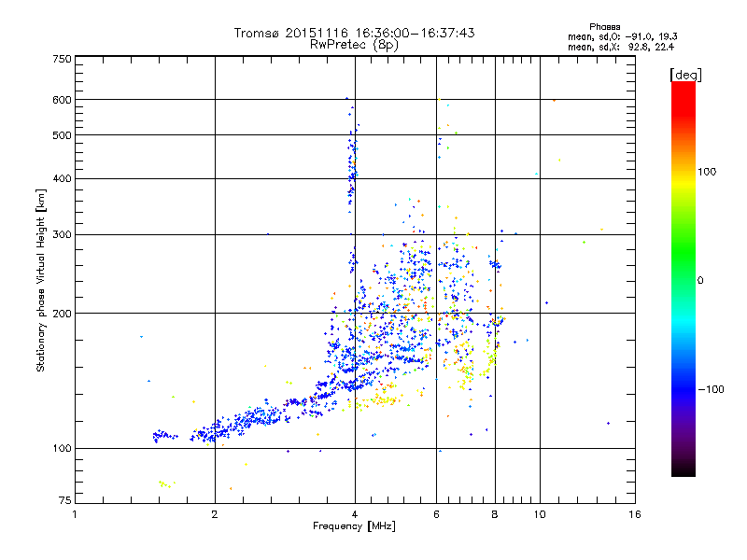
Task: Click the x-axis tick label '8'
Action: pyautogui.click(x=495, y=514)
